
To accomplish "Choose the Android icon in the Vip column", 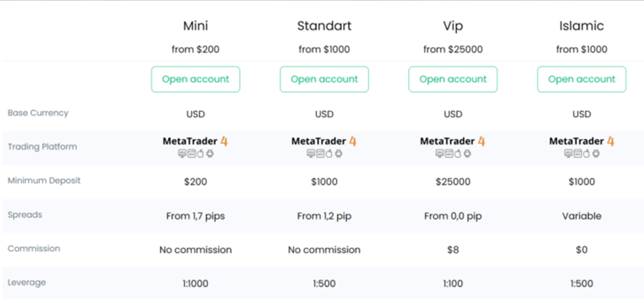I will (467, 153).
